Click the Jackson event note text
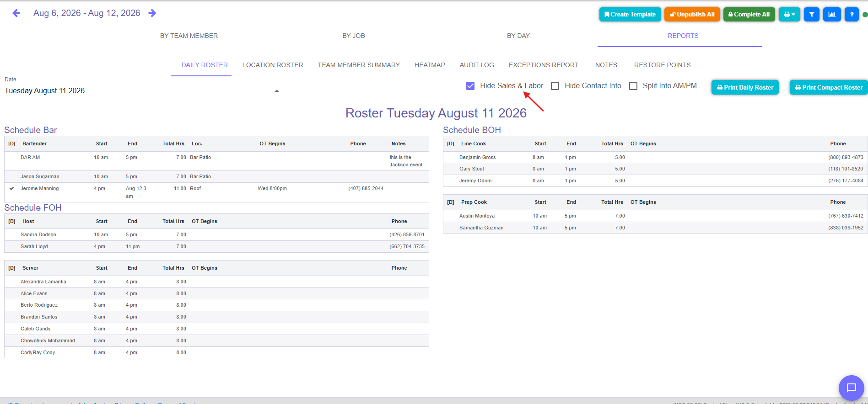 tap(406, 161)
